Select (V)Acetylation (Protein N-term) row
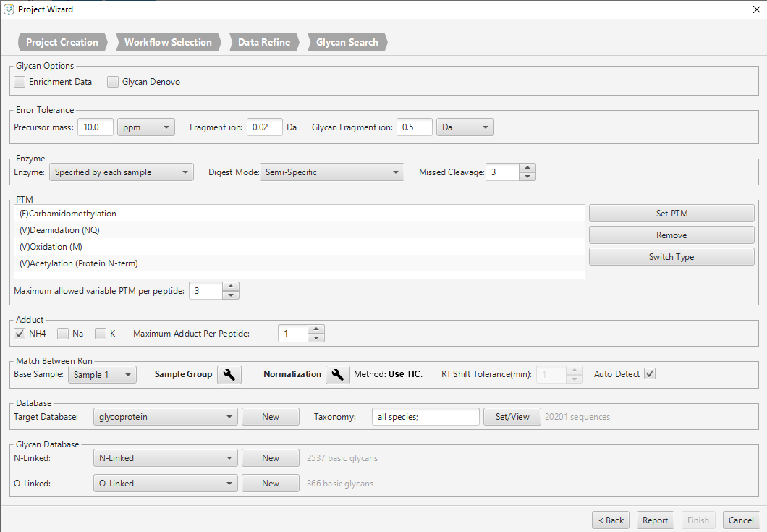The image size is (767, 532). (x=300, y=263)
